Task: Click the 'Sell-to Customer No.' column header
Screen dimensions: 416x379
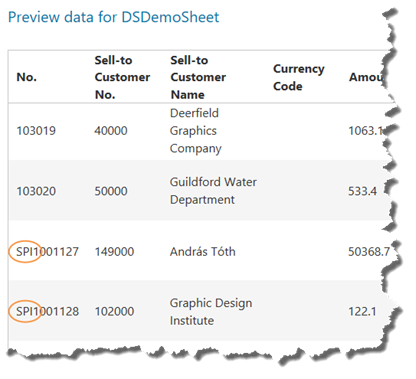Action: click(122, 77)
